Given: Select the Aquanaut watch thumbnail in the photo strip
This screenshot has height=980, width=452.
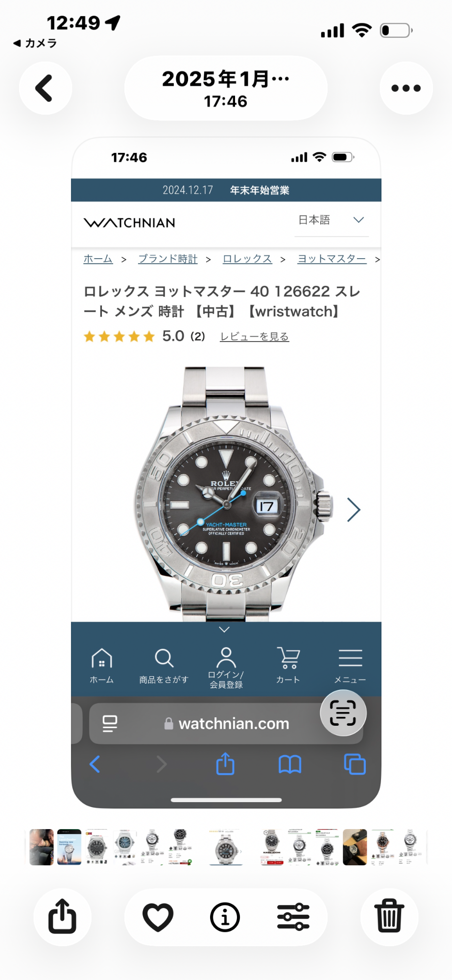Looking at the screenshot, I should [124, 847].
